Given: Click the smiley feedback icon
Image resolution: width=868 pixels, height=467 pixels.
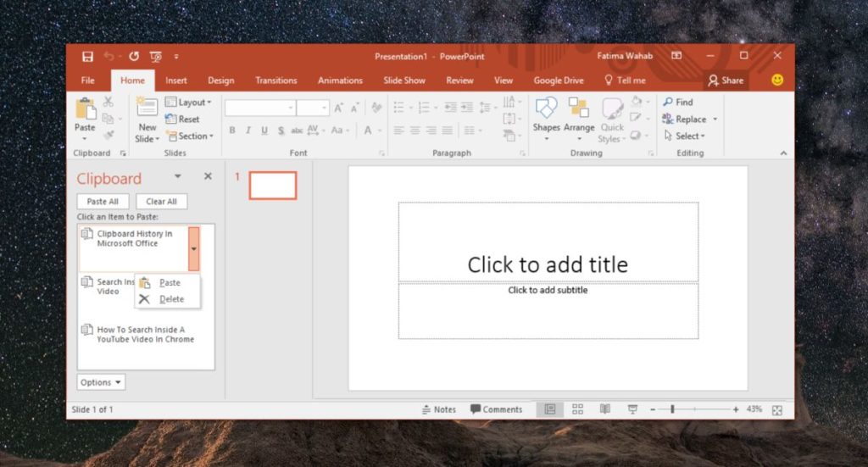Looking at the screenshot, I should tap(776, 81).
